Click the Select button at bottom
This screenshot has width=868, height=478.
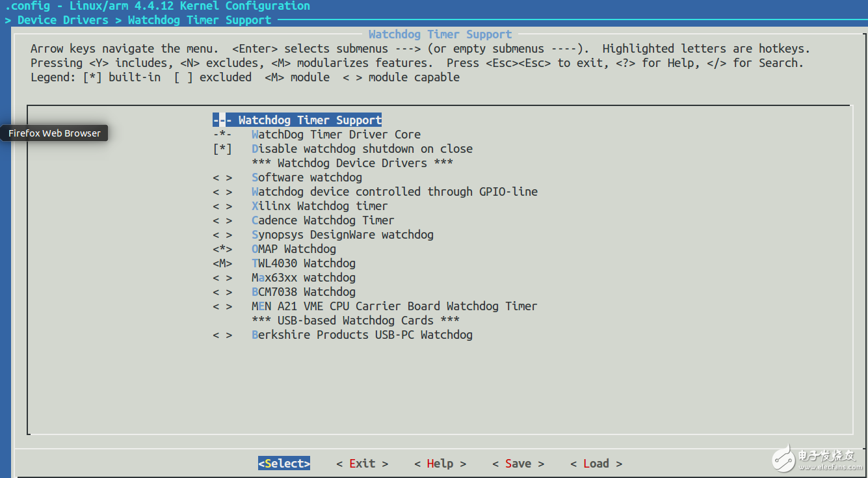pyautogui.click(x=284, y=464)
